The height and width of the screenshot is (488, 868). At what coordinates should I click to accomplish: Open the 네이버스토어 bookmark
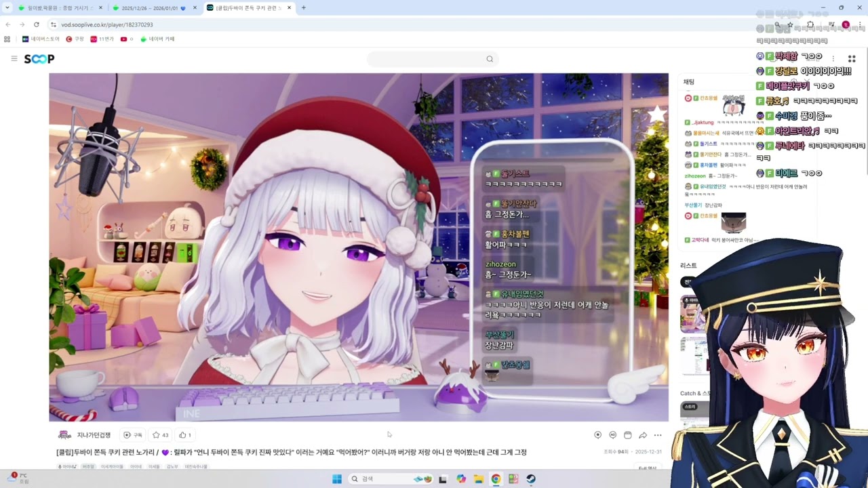pyautogui.click(x=41, y=39)
